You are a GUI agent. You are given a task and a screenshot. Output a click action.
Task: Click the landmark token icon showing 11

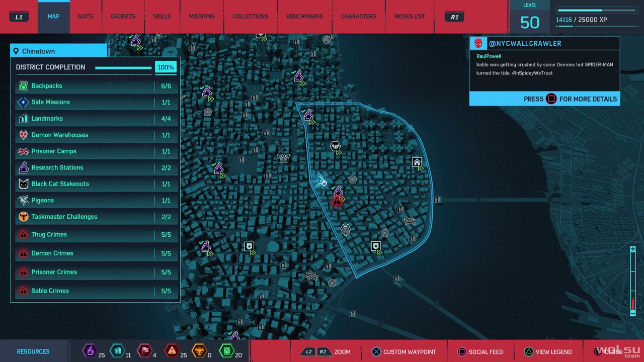(x=117, y=350)
